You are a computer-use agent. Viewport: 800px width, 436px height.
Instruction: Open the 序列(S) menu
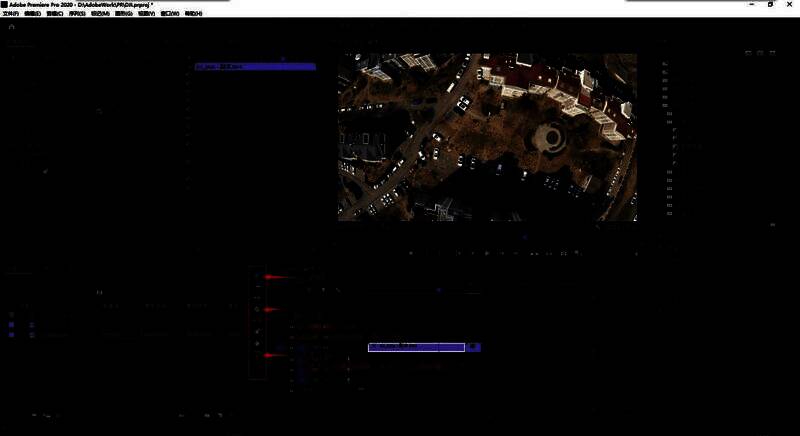click(76, 14)
